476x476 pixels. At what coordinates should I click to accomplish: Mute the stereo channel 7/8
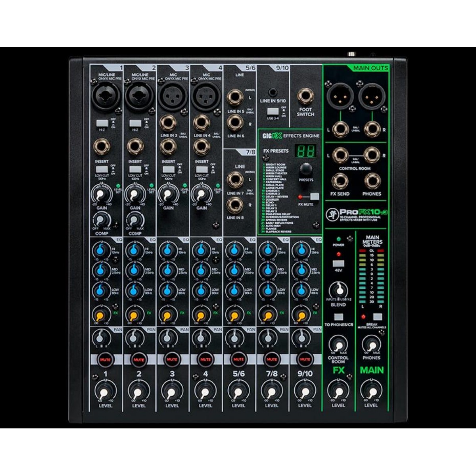(x=272, y=359)
